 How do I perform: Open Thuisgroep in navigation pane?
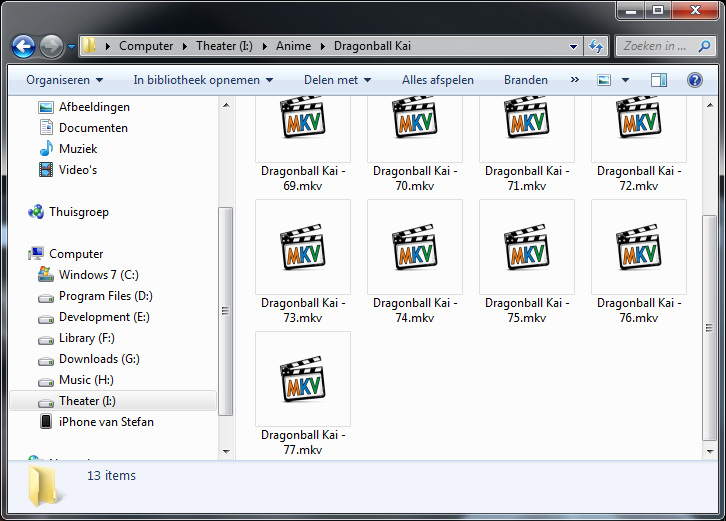tap(78, 212)
